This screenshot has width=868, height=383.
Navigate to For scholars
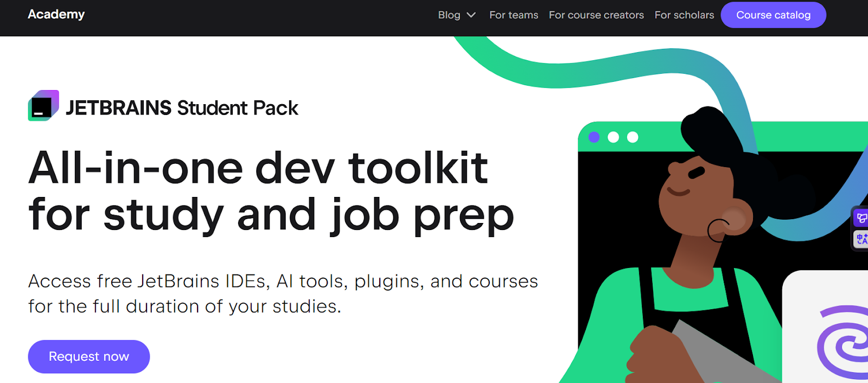(684, 15)
